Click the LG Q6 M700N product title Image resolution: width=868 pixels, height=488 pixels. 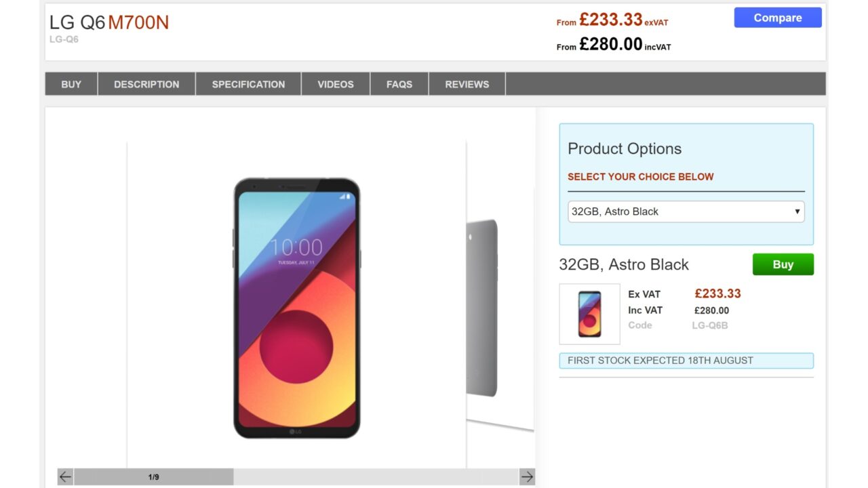pyautogui.click(x=109, y=23)
